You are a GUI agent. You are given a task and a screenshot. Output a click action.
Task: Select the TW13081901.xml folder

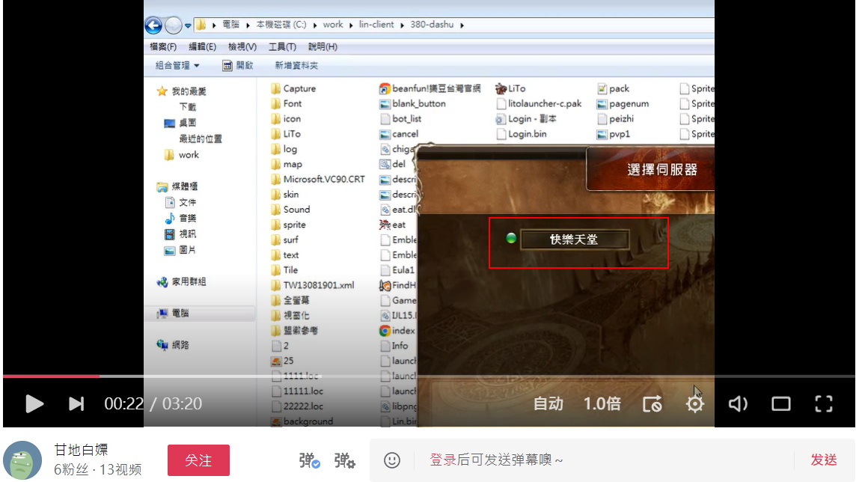tap(313, 285)
